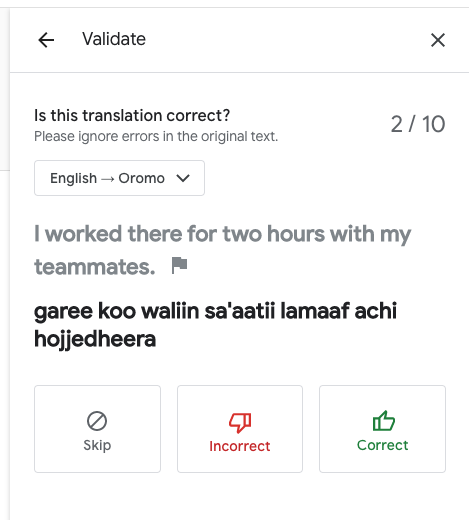The width and height of the screenshot is (469, 520).
Task: Click the word "Oromo" in the dropdown
Action: (142, 178)
